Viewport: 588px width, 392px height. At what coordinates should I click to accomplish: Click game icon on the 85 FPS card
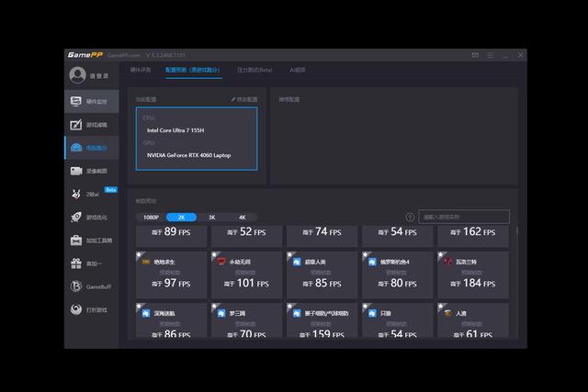pyautogui.click(x=297, y=262)
